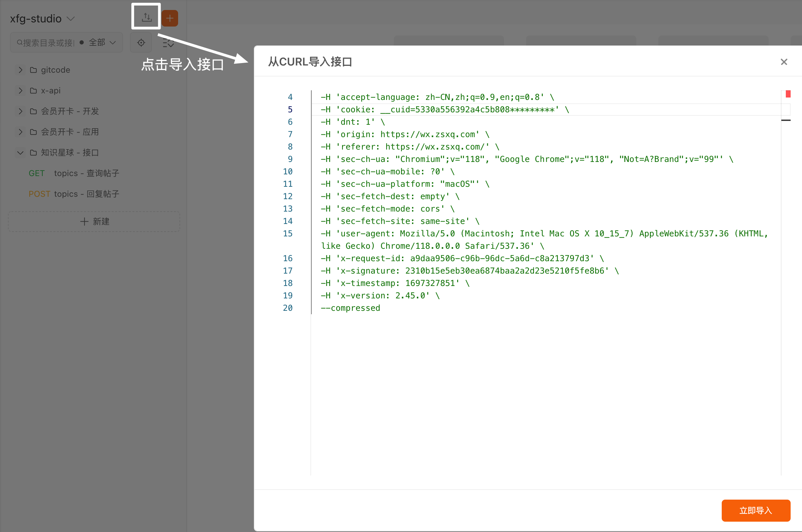The width and height of the screenshot is (802, 532).
Task: Close the CURL import dialog
Action: [x=784, y=62]
